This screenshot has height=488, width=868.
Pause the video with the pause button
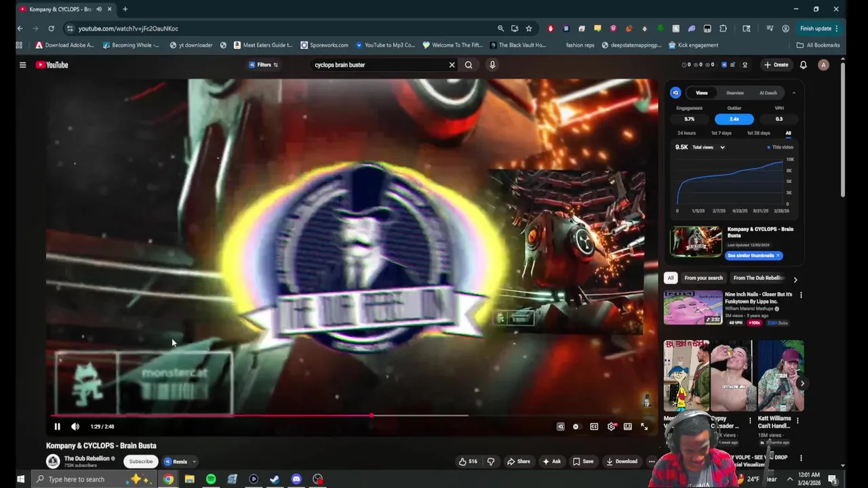(57, 426)
